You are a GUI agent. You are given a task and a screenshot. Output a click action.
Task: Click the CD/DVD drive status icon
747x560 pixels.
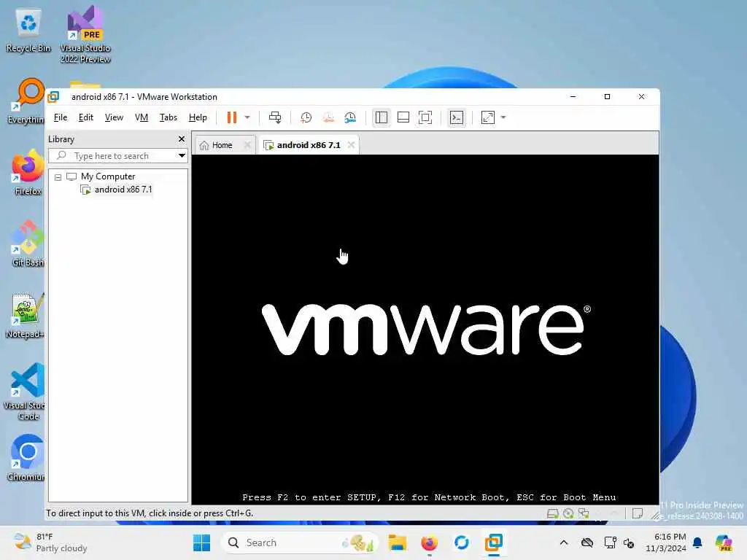[568, 514]
